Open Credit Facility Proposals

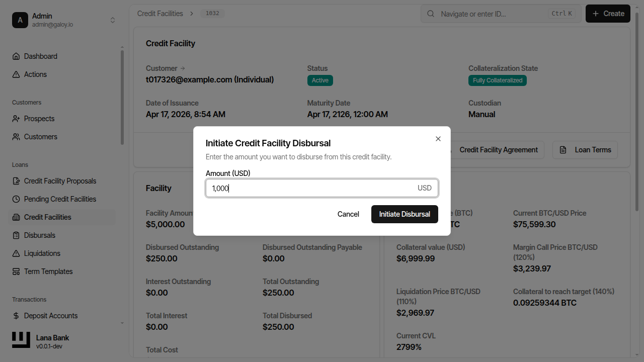[x=61, y=180]
